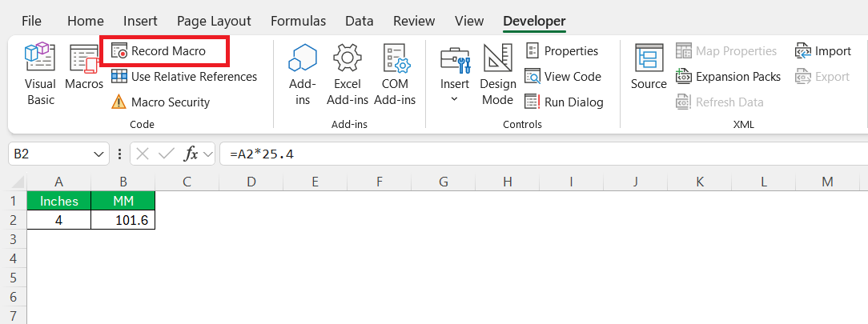Open the XML Source pane
868x324 pixels.
coord(649,67)
